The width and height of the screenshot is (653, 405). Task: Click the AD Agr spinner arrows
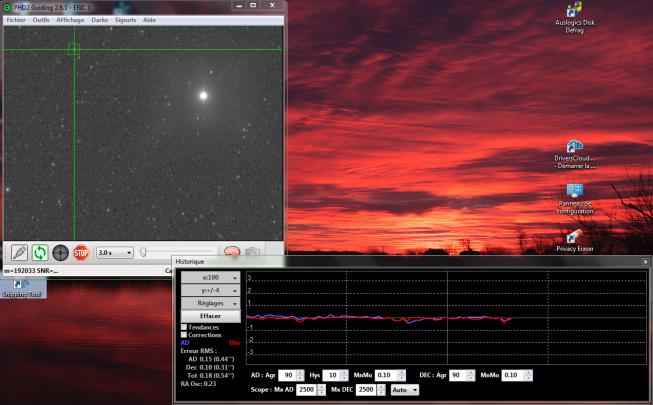pyautogui.click(x=301, y=375)
